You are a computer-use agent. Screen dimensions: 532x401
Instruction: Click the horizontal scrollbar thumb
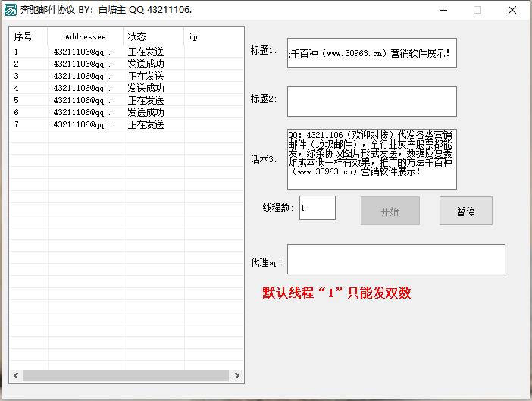point(126,375)
